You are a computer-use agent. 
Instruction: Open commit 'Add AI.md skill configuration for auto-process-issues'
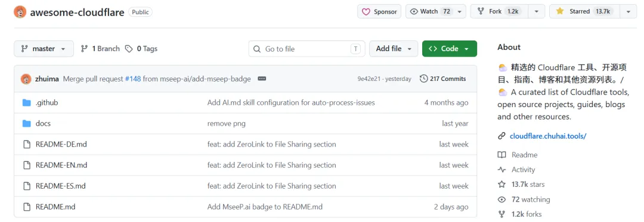pos(291,103)
